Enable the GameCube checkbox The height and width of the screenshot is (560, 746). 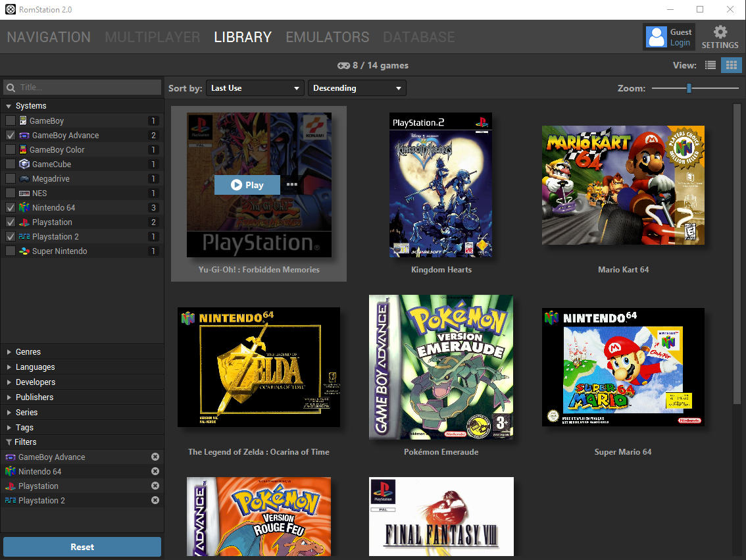pyautogui.click(x=11, y=164)
